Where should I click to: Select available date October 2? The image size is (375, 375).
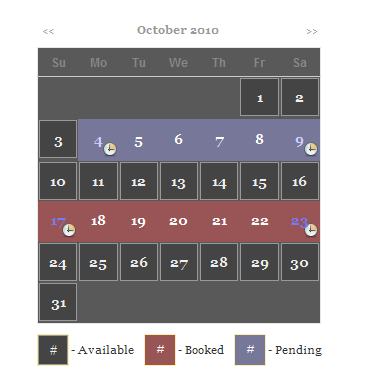pos(300,97)
